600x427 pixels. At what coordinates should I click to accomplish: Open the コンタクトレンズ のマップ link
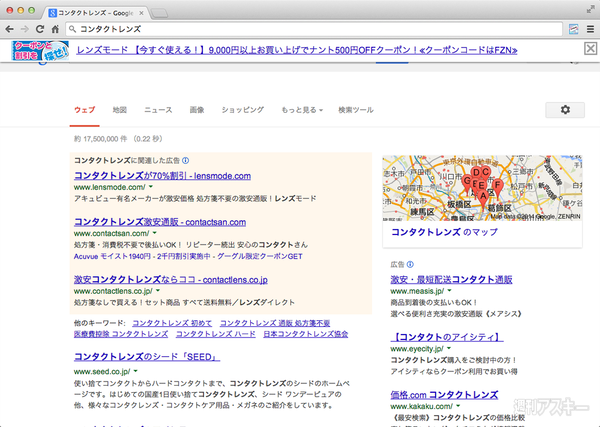444,232
